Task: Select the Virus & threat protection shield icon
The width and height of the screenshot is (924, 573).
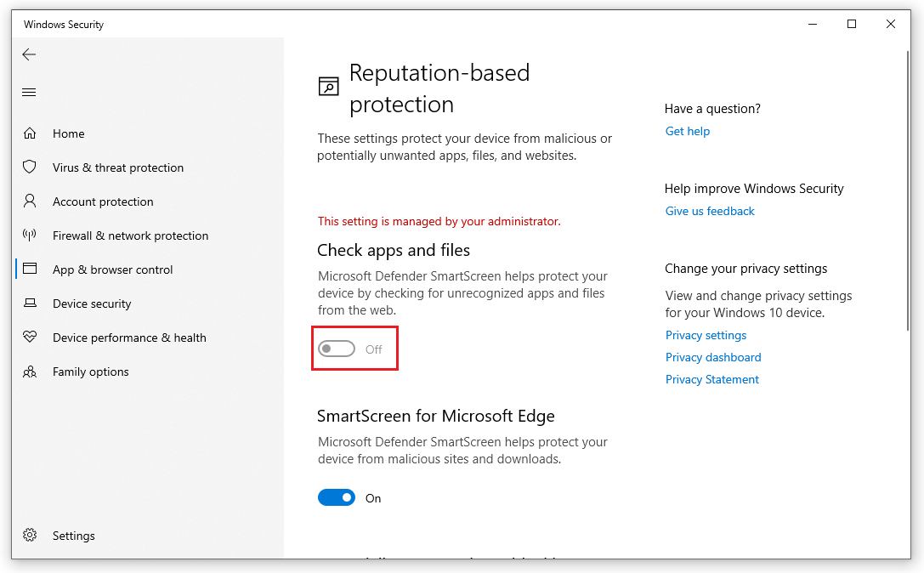Action: coord(29,167)
